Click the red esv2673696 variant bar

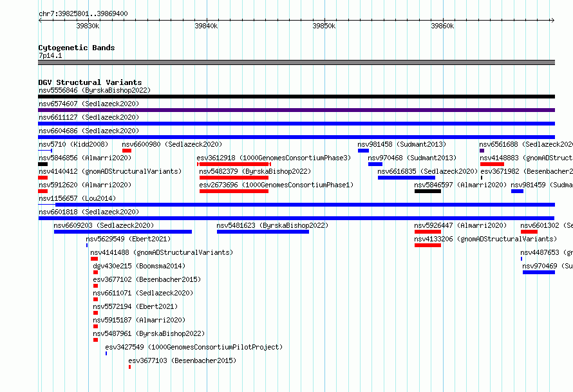click(x=234, y=191)
